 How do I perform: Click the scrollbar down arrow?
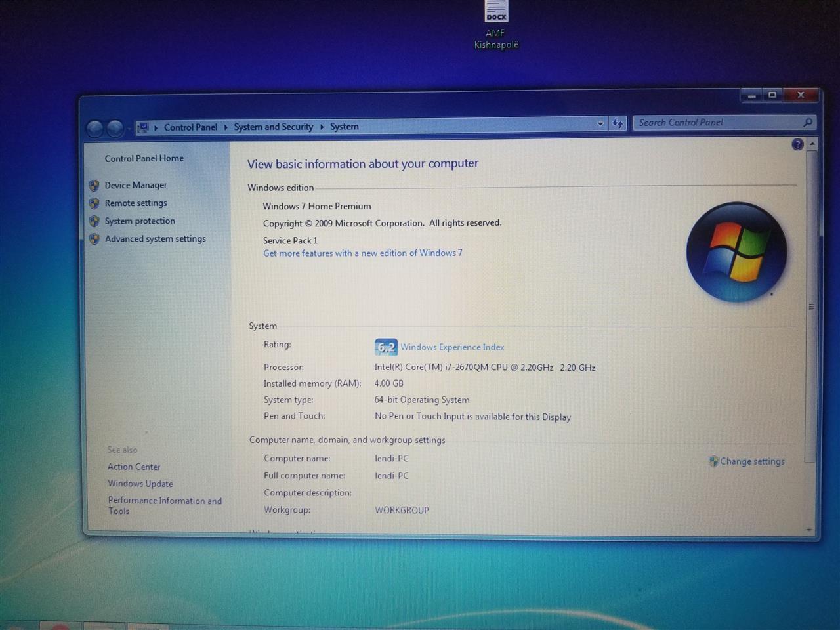809,529
